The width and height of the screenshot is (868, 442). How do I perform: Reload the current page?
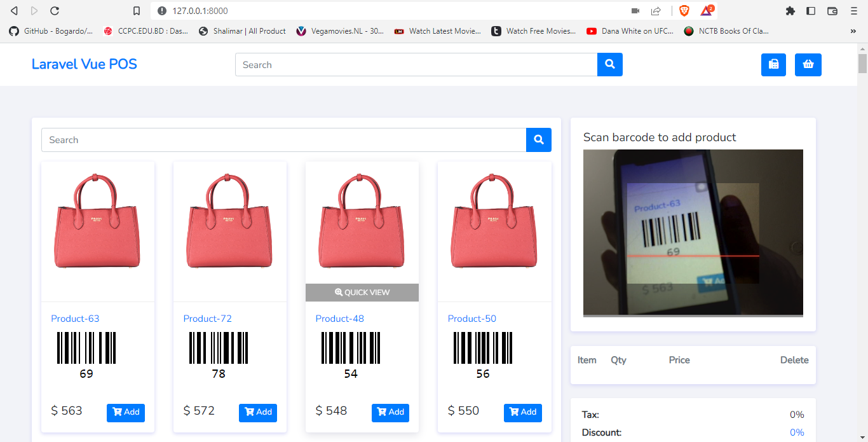click(x=55, y=11)
